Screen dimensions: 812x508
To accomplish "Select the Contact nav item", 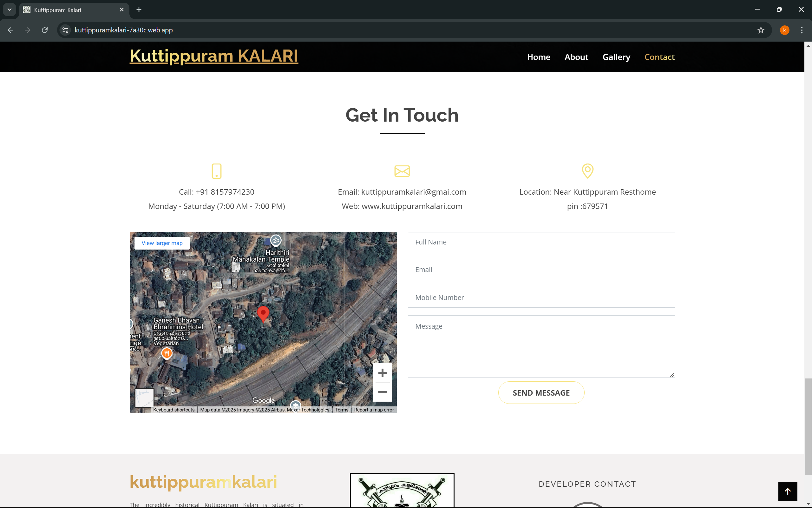I will click(659, 57).
